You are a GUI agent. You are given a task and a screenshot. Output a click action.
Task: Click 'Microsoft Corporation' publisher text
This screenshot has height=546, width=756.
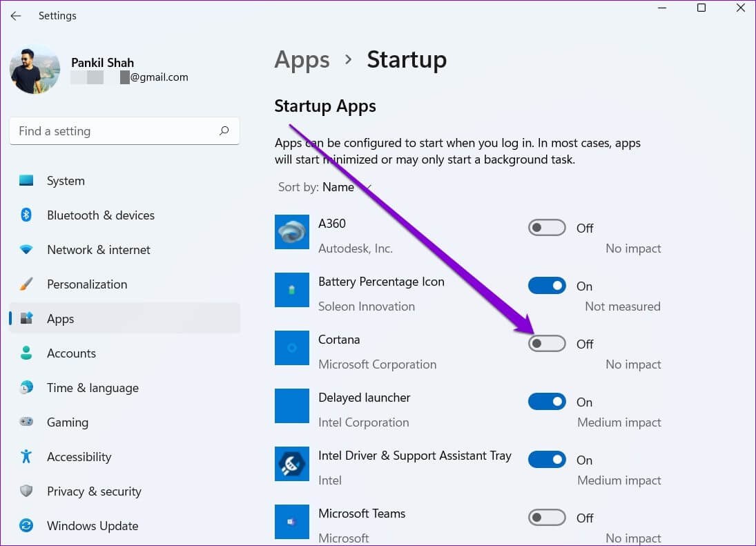(x=378, y=364)
